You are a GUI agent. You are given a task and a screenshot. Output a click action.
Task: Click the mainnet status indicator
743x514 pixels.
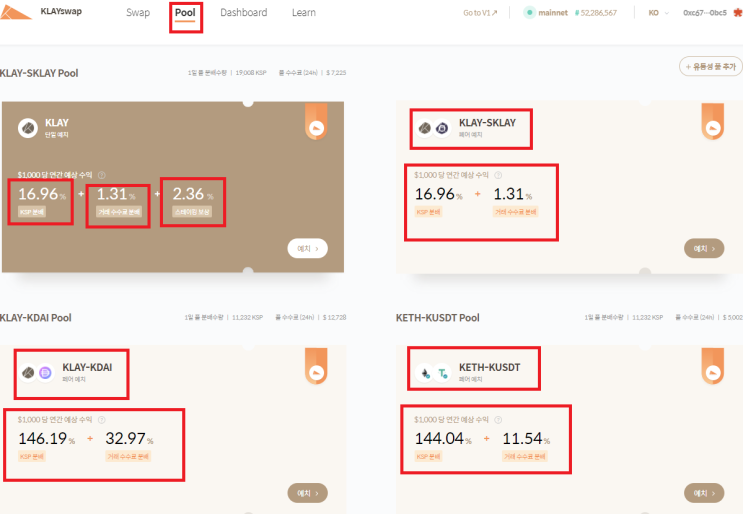click(545, 13)
